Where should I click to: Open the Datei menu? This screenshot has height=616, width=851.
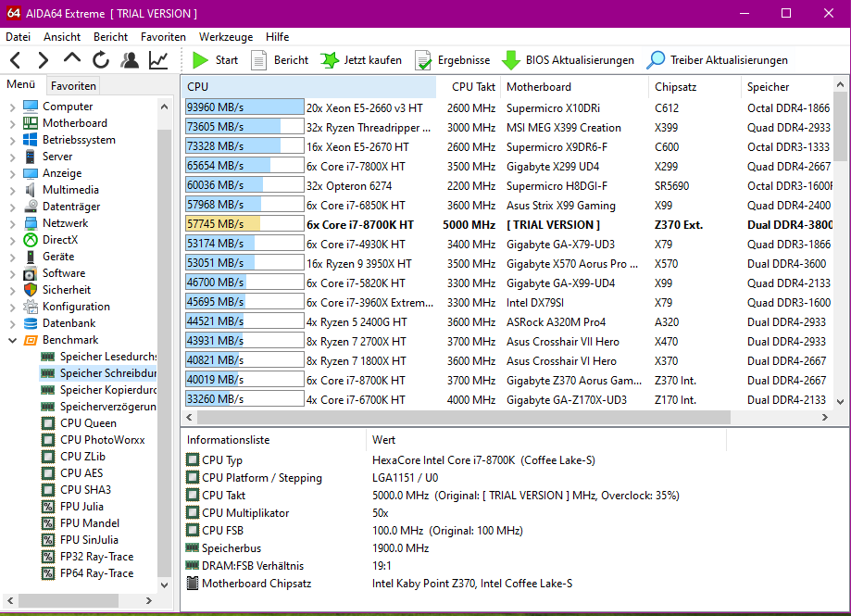click(x=18, y=37)
